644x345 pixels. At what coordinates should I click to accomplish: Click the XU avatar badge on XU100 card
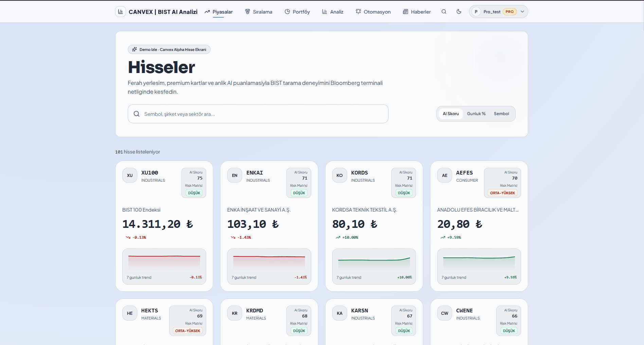130,176
